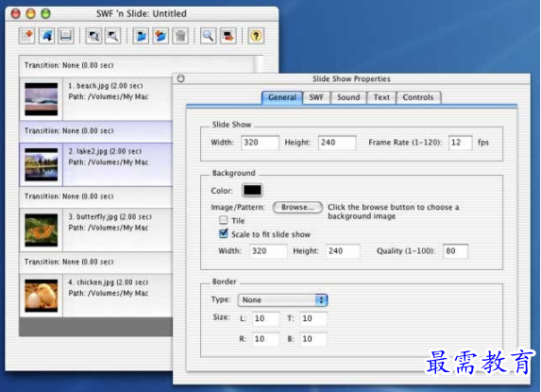Switch to the Controls tab
The image size is (541, 392).
tap(418, 97)
